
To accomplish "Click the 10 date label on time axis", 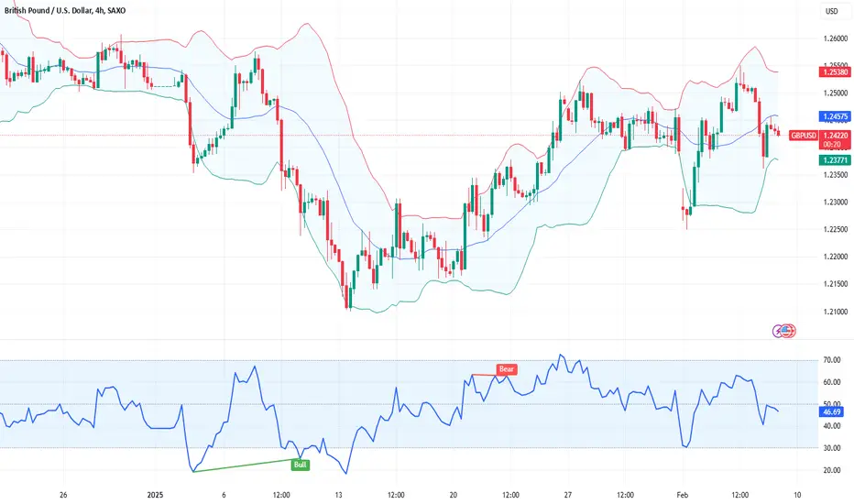I will [797, 495].
